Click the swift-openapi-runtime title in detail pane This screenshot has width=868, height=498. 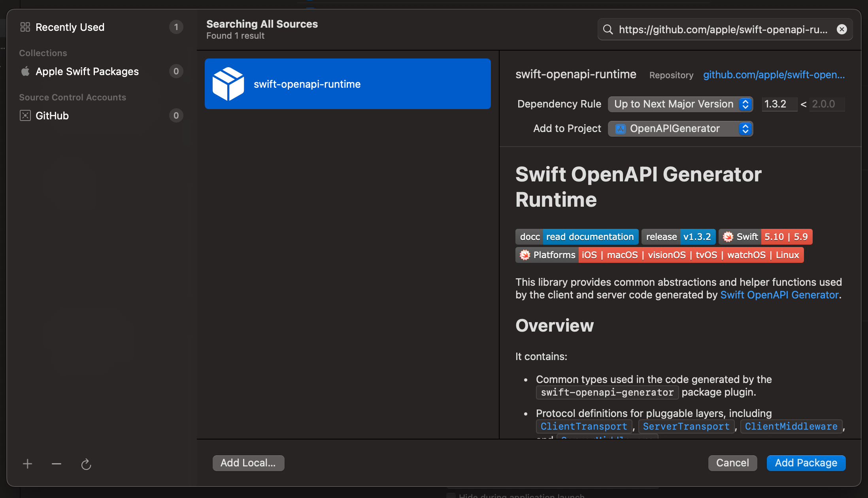click(576, 74)
